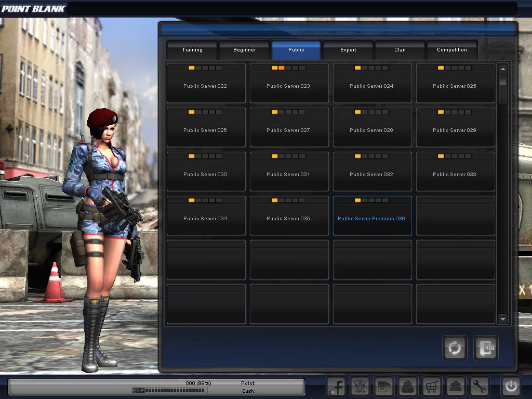This screenshot has width=532, height=399.
Task: Switch to the Expert tab
Action: [348, 49]
